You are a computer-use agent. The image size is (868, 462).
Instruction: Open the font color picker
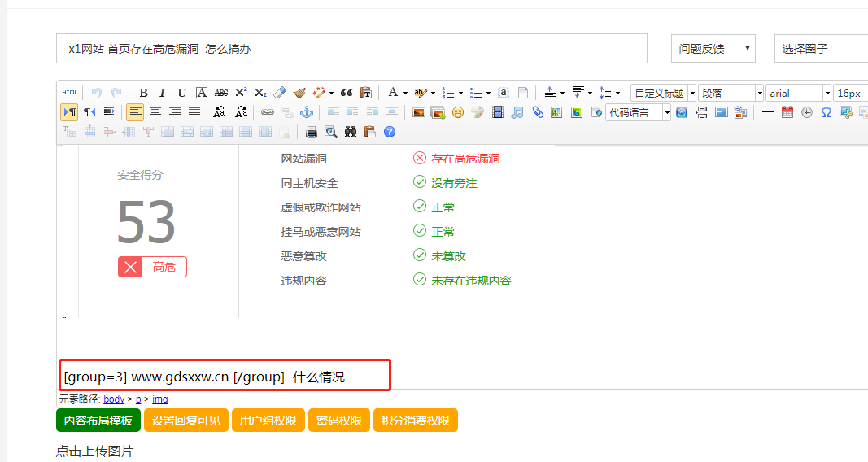tap(393, 93)
